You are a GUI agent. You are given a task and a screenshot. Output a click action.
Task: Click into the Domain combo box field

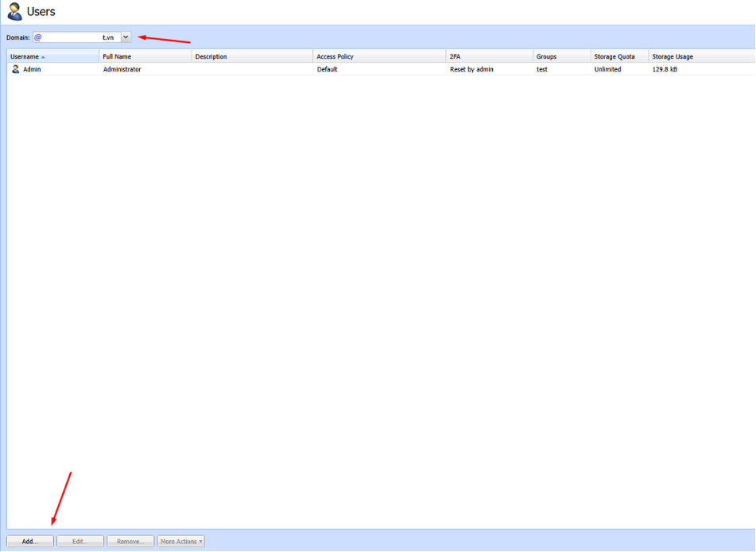click(77, 37)
